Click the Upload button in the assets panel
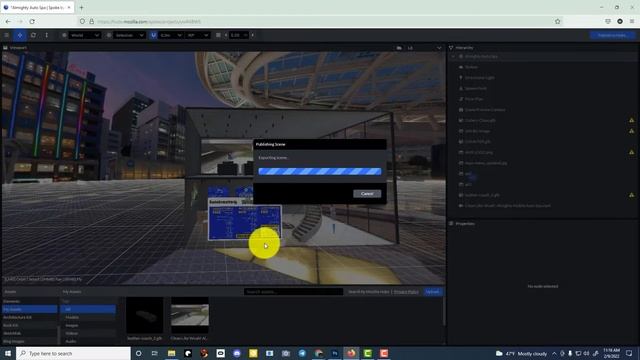 click(x=432, y=292)
